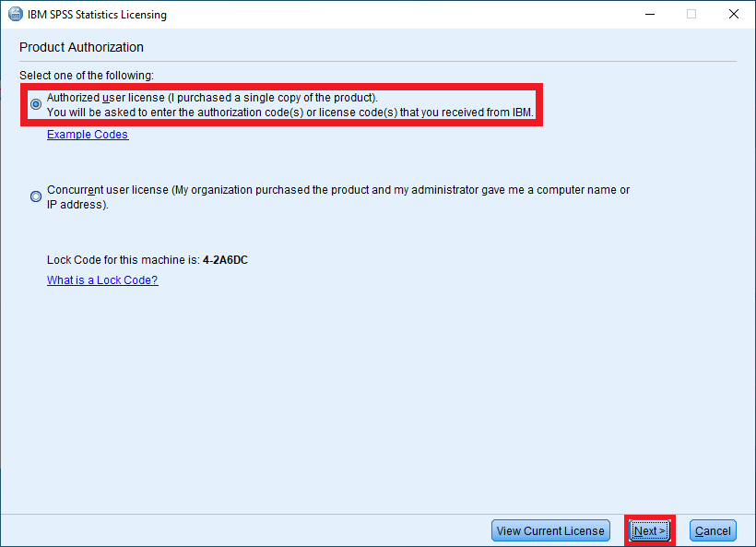Cancel the licensing wizard
This screenshot has width=756, height=547.
click(713, 530)
